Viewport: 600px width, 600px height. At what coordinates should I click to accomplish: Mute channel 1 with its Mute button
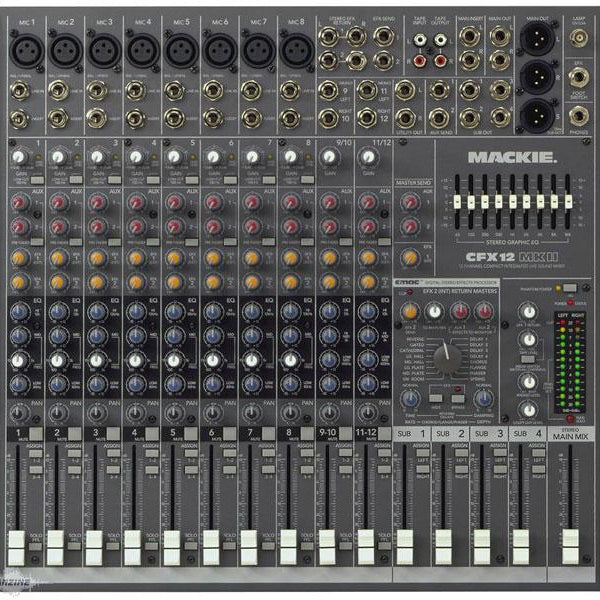(36, 434)
